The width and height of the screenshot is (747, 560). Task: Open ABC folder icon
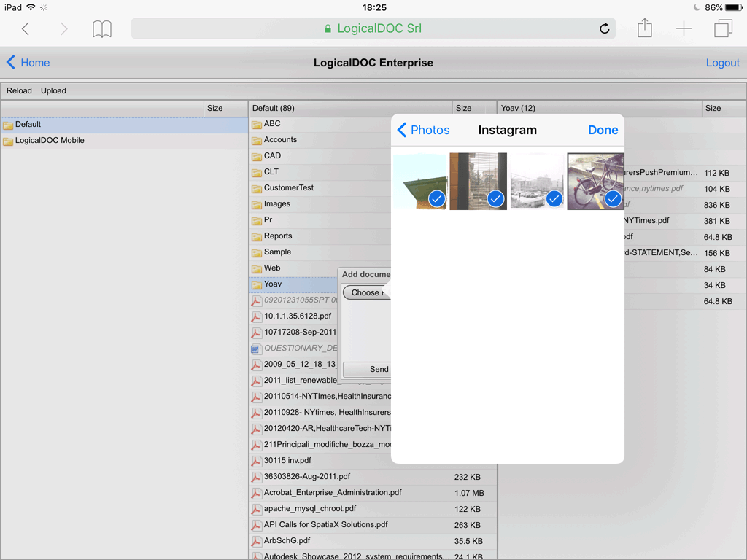point(257,125)
